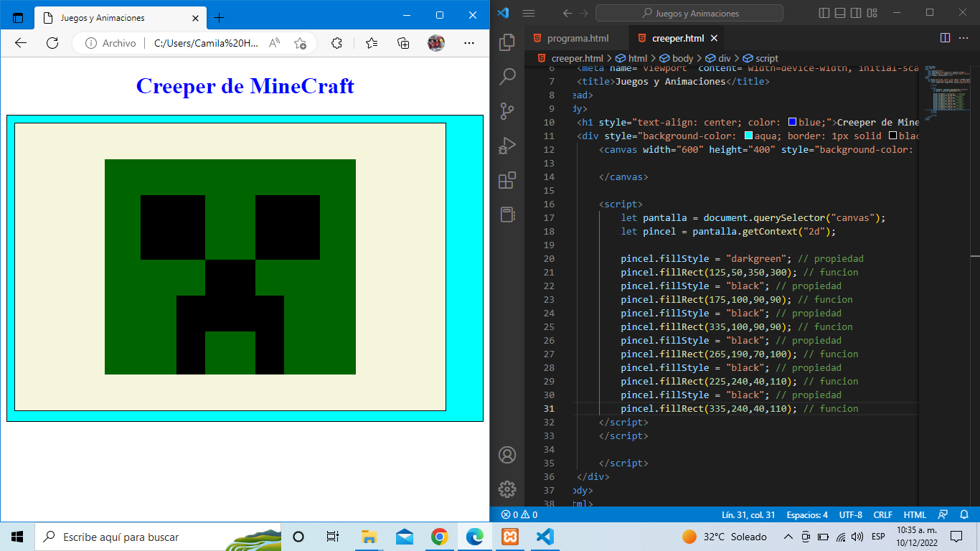Open the Explorer view in VS Code
Image resolution: width=980 pixels, height=551 pixels.
(x=507, y=42)
